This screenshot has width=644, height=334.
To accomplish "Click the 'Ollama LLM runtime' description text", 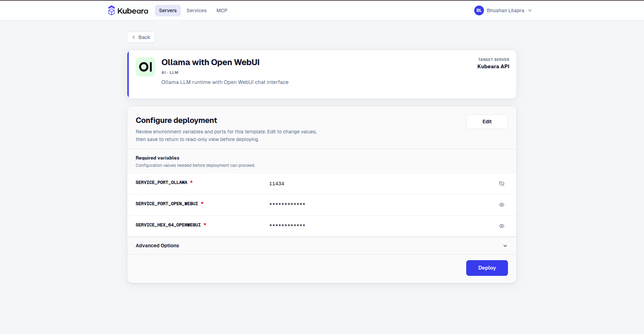I will [x=225, y=82].
